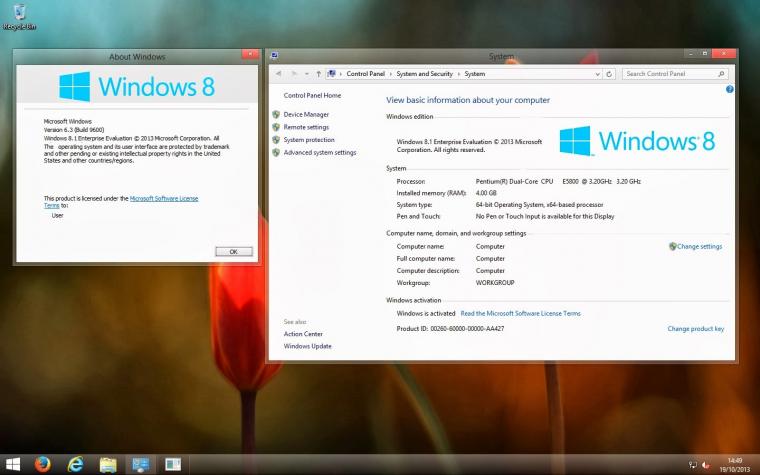Select System and Security breadcrumb
Screen dimensions: 760x475
425,74
